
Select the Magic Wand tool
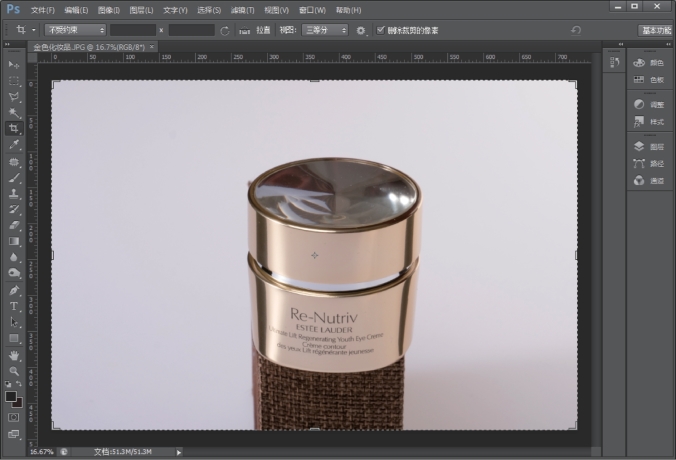click(14, 113)
